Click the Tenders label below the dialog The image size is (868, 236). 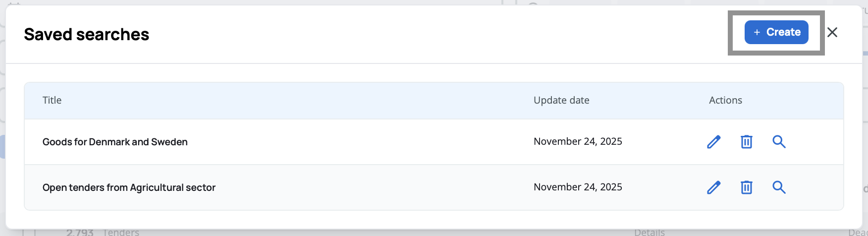point(121,232)
